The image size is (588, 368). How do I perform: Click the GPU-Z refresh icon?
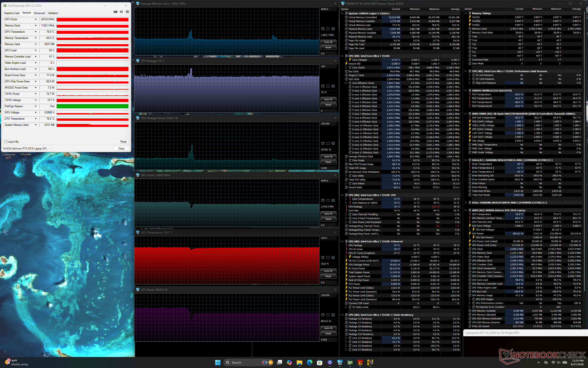coord(121,12)
